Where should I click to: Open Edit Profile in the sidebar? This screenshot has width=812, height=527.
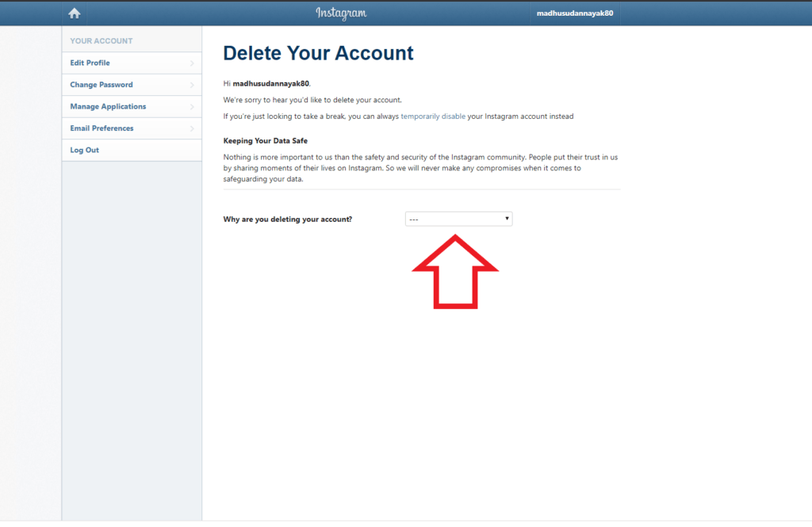click(x=132, y=63)
